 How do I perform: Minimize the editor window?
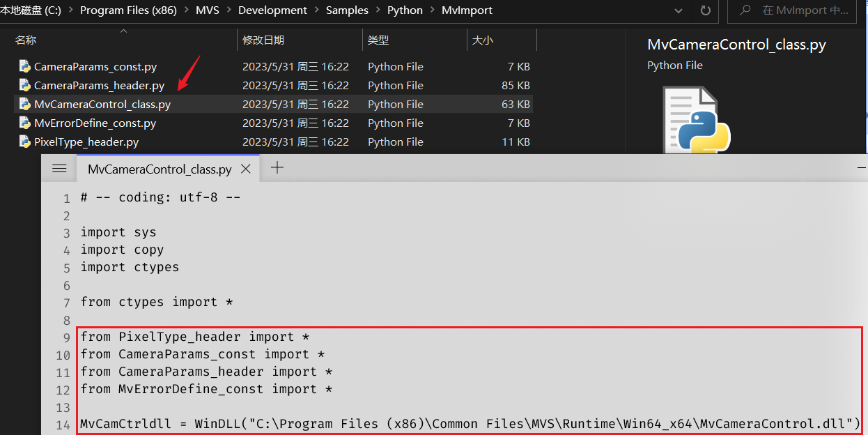pyautogui.click(x=862, y=169)
